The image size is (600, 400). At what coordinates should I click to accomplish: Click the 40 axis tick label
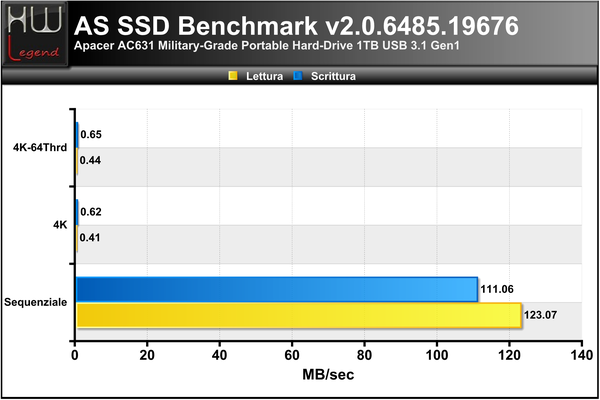[219, 355]
